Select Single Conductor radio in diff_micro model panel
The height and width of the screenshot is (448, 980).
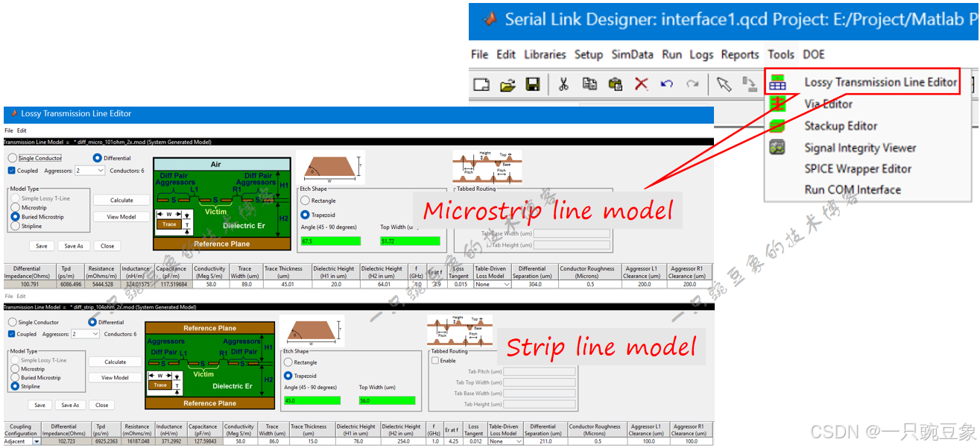pos(12,158)
